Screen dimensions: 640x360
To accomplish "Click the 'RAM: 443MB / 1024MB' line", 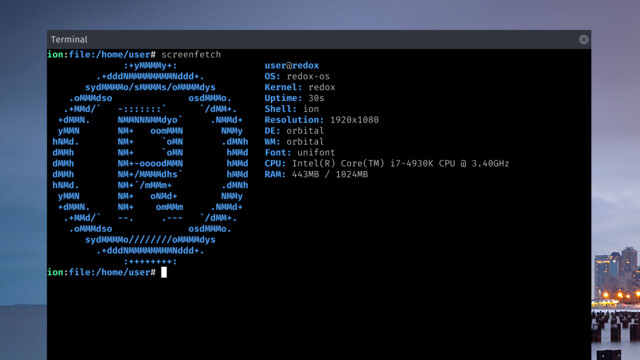I will tap(316, 174).
